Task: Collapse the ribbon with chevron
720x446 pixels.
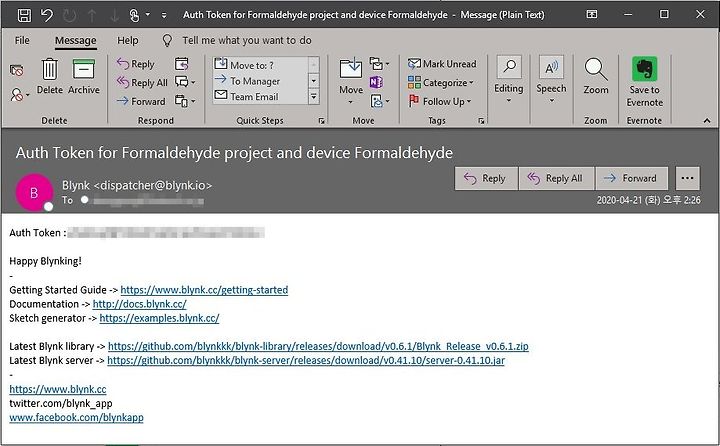Action: point(707,120)
